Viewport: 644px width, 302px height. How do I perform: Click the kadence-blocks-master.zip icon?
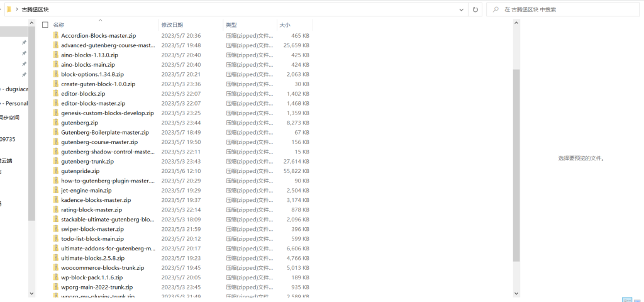click(56, 199)
